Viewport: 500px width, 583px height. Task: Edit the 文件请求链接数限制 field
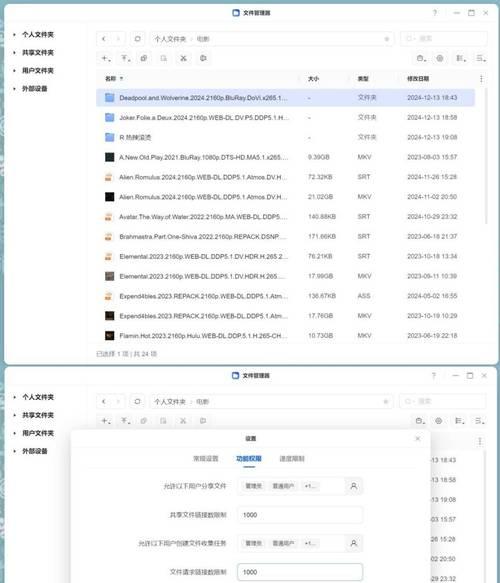(300, 572)
